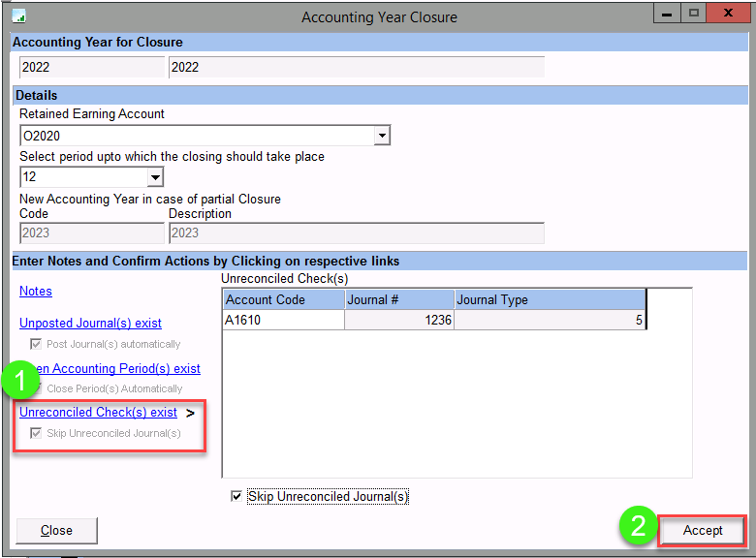The image size is (756, 558).
Task: Expand the Retained Earning Account dropdown
Action: pos(382,136)
